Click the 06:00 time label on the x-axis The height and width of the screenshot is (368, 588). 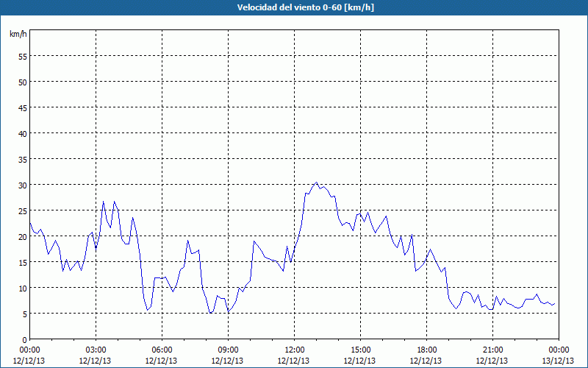(162, 350)
